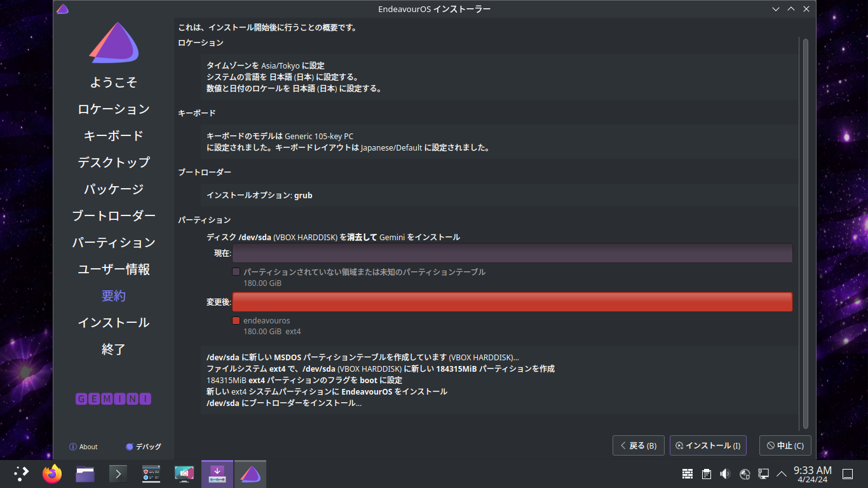Select the ユーザー情報 step in sidebar

(114, 269)
